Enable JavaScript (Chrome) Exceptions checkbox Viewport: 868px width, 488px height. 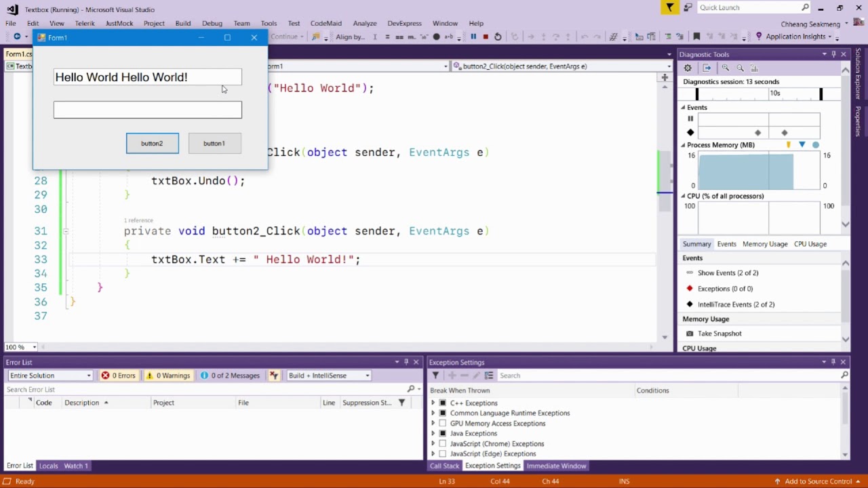click(443, 443)
